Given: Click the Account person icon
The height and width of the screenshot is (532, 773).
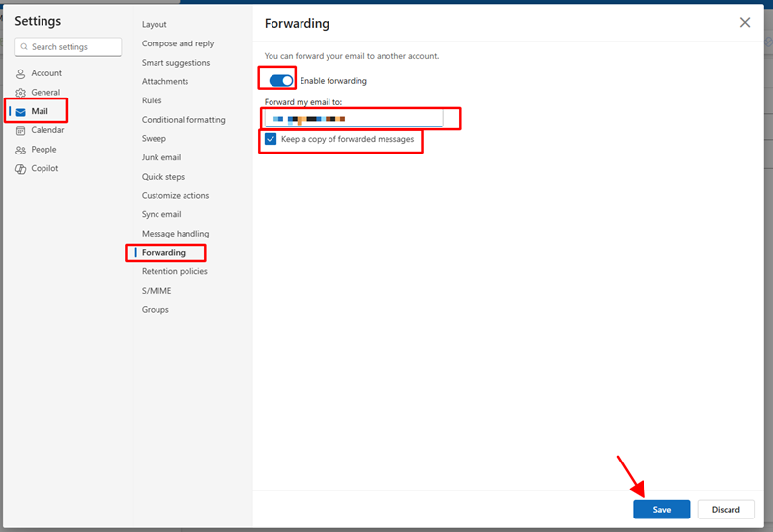Looking at the screenshot, I should pyautogui.click(x=21, y=73).
